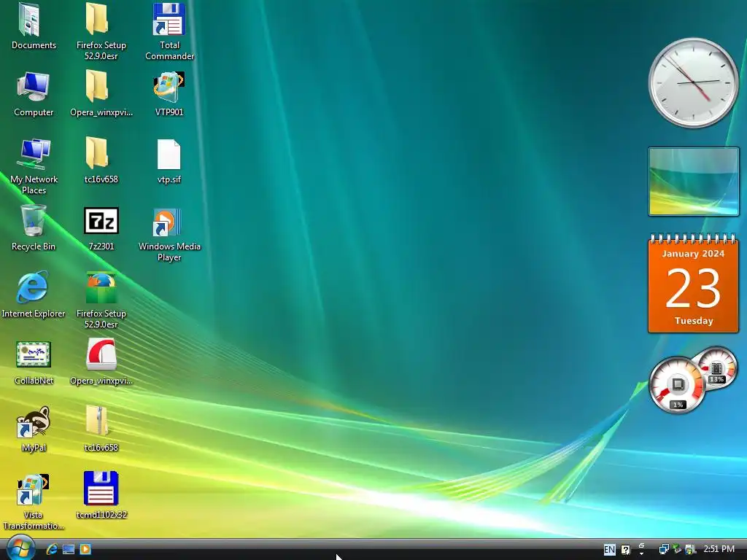Click the January 2024 calendar gadget

(693, 284)
